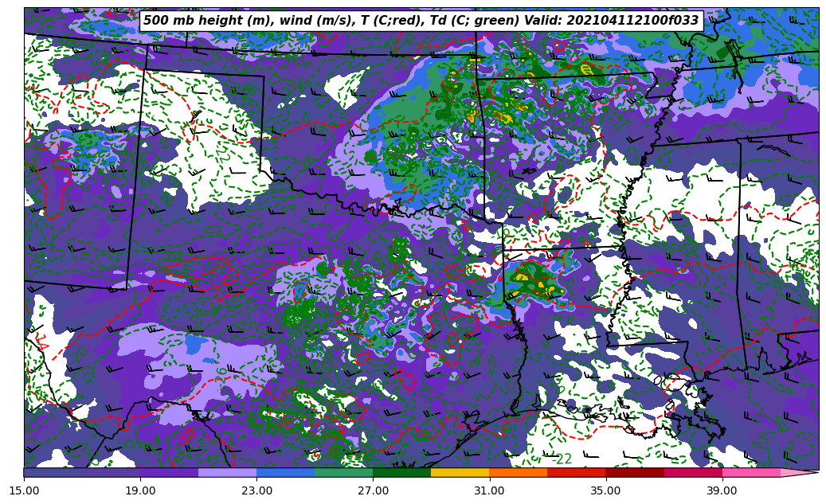Click the 27.00 colorbar tick label
This screenshot has width=826, height=504.
pos(373,491)
